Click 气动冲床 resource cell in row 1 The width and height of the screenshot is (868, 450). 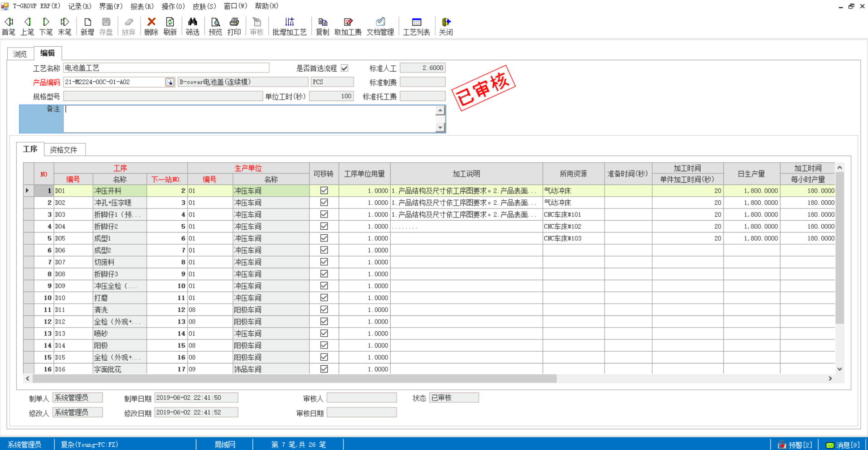click(x=573, y=191)
